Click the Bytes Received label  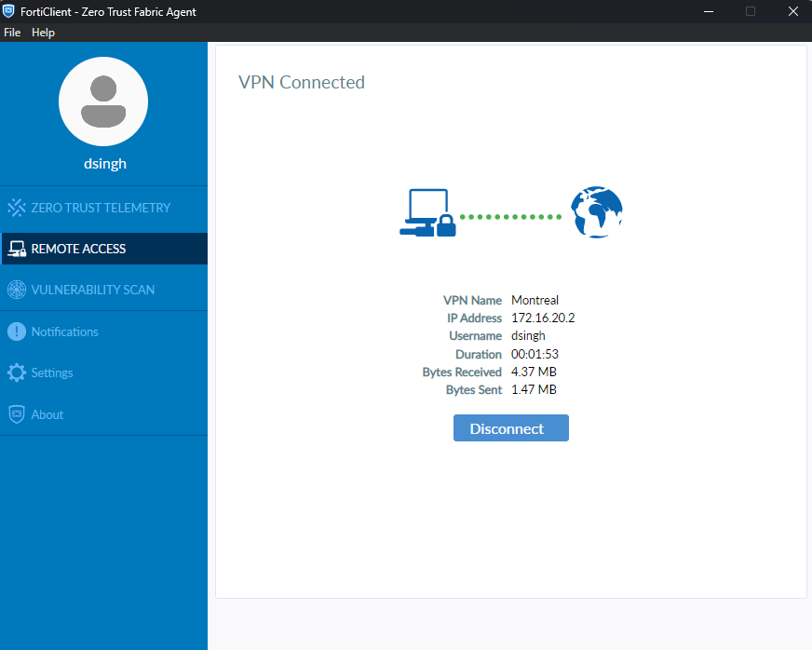[x=462, y=372]
